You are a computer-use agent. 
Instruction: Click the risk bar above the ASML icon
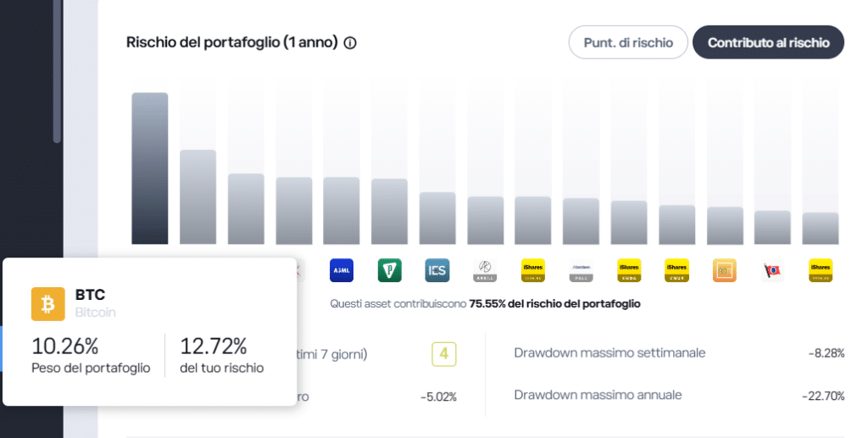[342, 210]
